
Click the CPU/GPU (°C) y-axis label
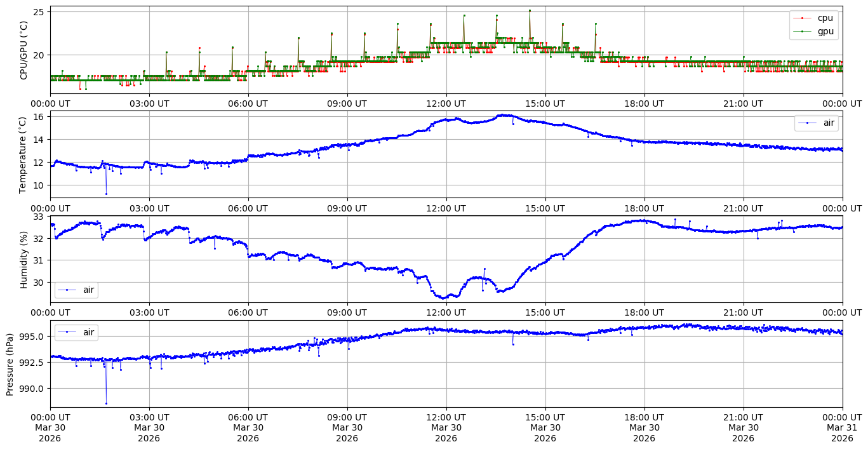tap(24, 50)
